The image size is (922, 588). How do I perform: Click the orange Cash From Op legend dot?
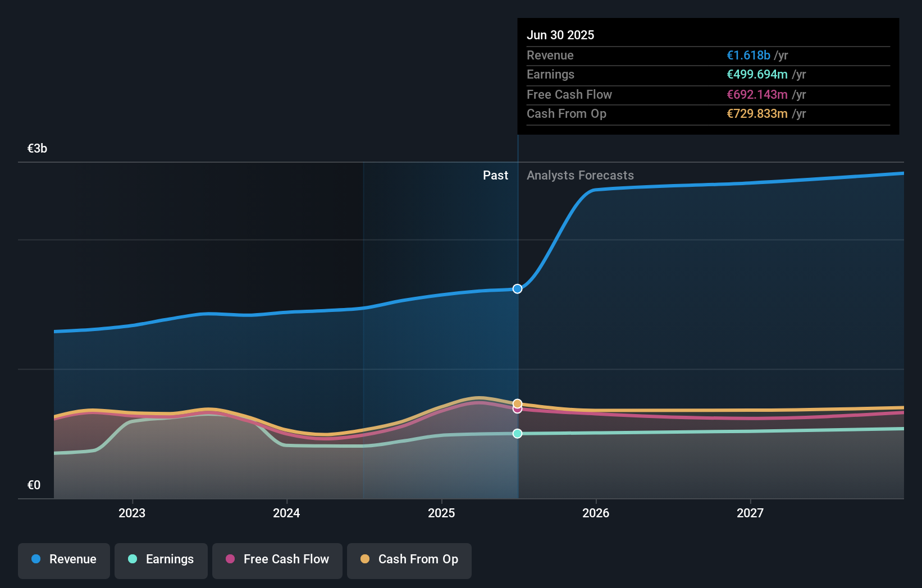point(365,559)
